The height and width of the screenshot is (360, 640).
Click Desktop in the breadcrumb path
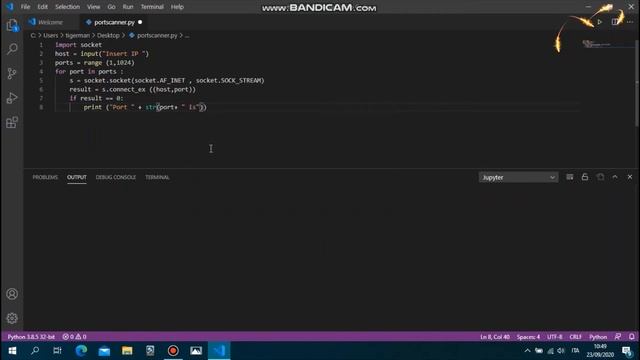[x=108, y=36]
